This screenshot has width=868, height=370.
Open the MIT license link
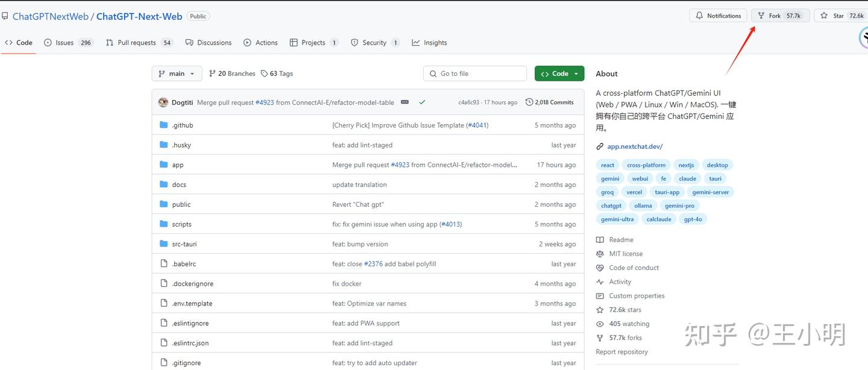point(626,254)
